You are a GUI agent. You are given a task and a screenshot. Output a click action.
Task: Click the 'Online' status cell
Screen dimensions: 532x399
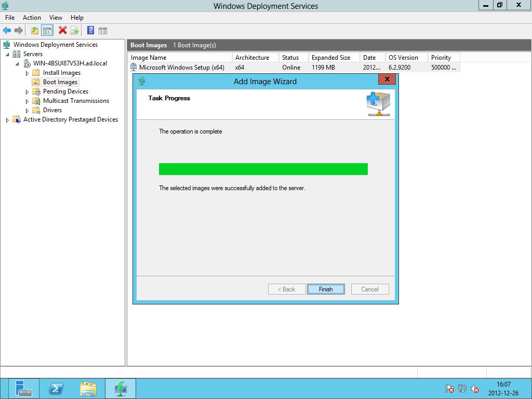[291, 67]
